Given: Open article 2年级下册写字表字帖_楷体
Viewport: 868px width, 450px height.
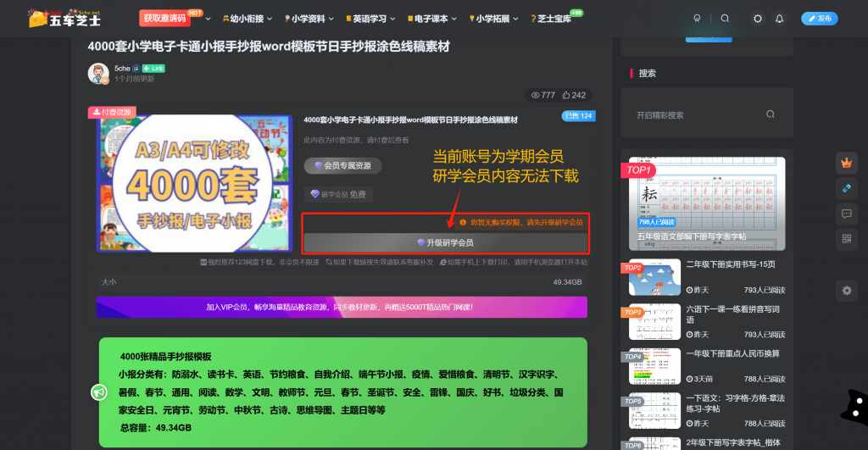Looking at the screenshot, I should (733, 443).
